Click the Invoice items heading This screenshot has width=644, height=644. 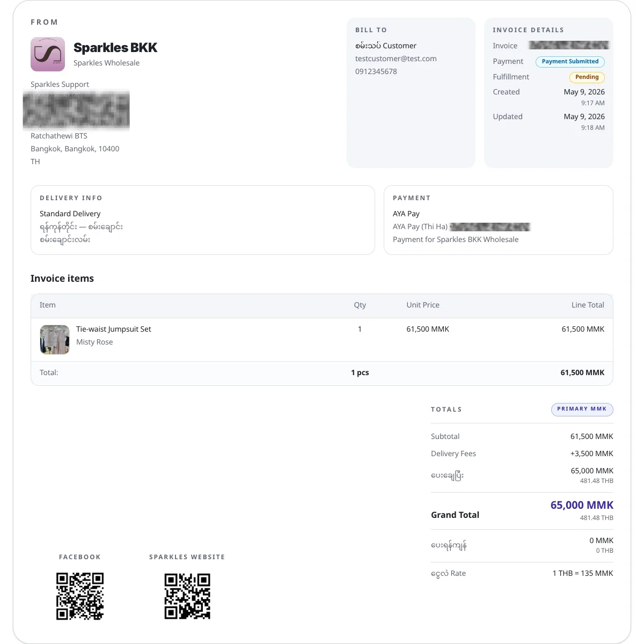(x=62, y=278)
